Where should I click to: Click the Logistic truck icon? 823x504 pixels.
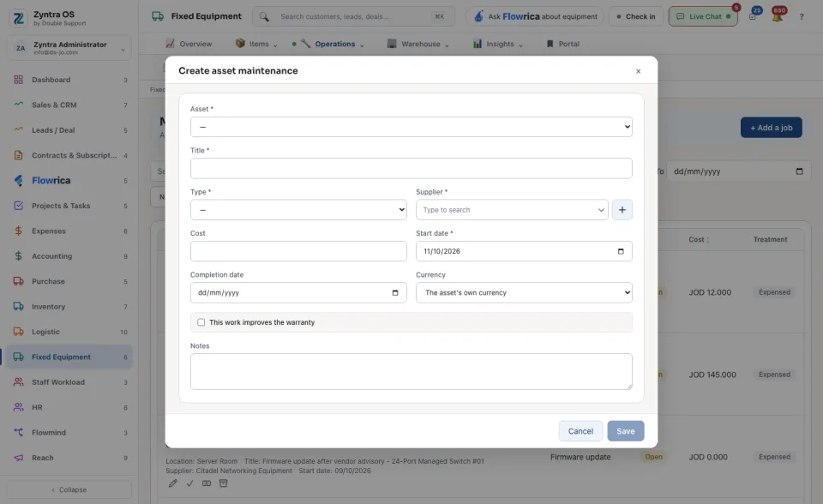18,332
